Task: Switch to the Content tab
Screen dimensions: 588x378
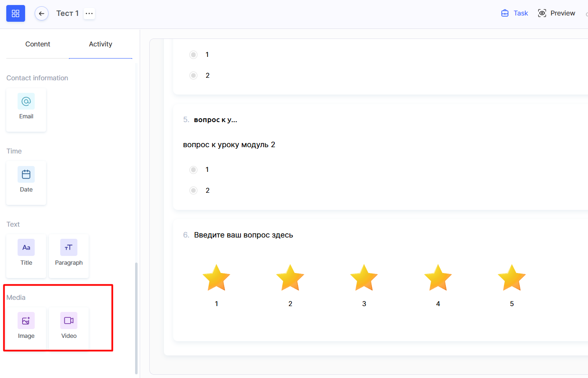Action: [x=38, y=44]
